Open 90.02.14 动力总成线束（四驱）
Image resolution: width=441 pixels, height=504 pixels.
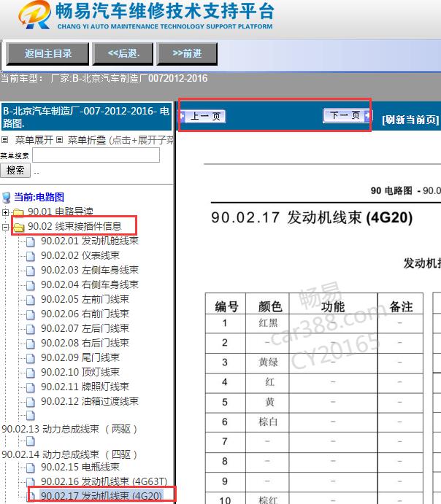[70, 454]
